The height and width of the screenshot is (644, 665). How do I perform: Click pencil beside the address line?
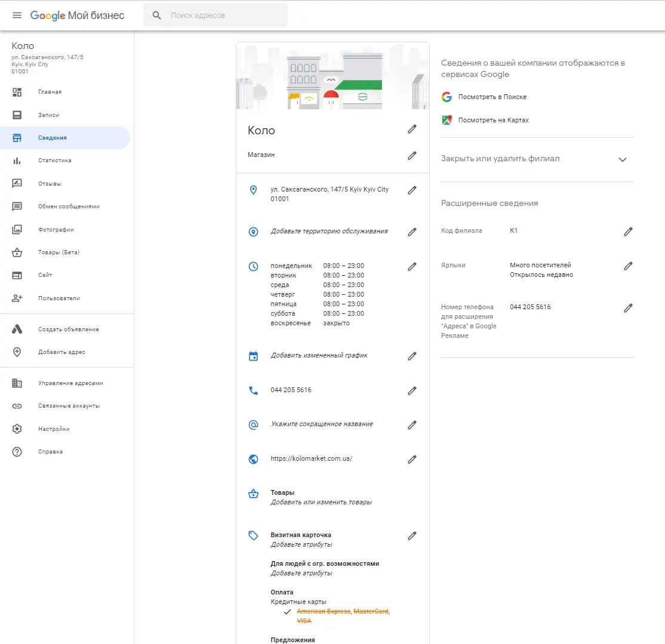[412, 190]
